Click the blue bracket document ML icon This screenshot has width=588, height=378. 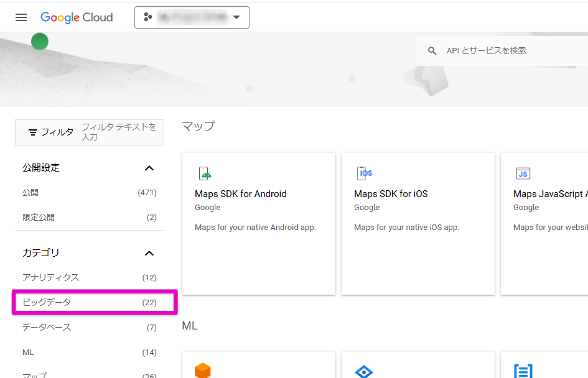click(523, 371)
